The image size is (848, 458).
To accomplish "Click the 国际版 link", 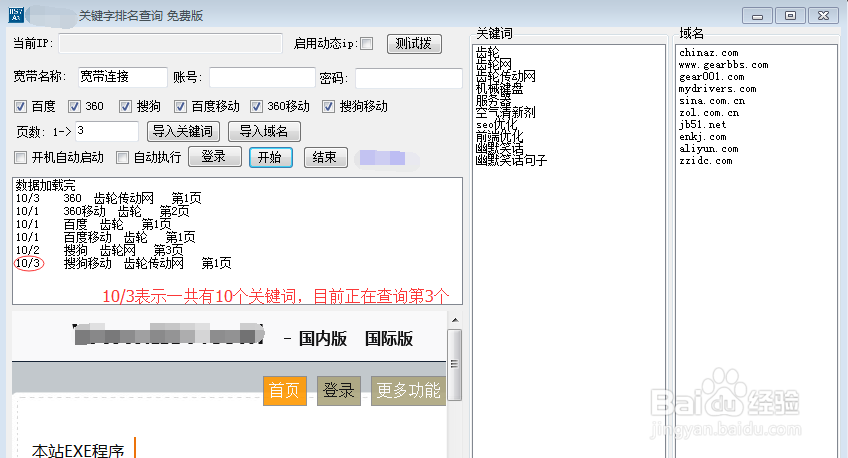I will click(389, 338).
